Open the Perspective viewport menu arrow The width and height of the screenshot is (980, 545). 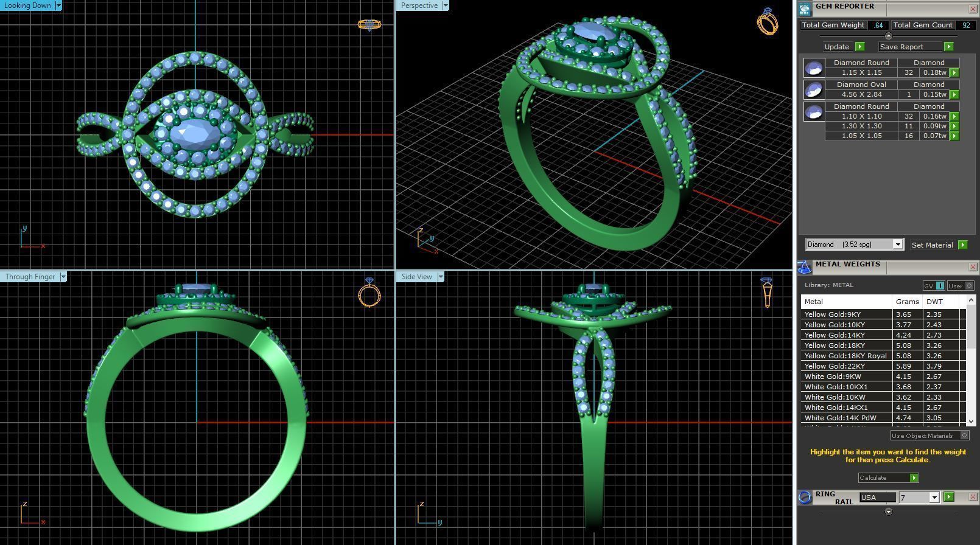click(x=445, y=5)
